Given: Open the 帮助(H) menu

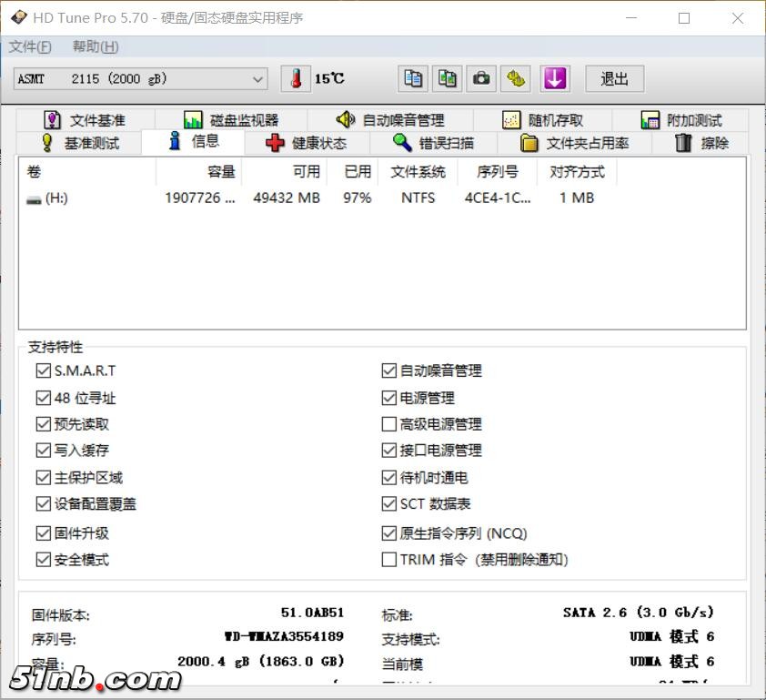Looking at the screenshot, I should [x=96, y=46].
